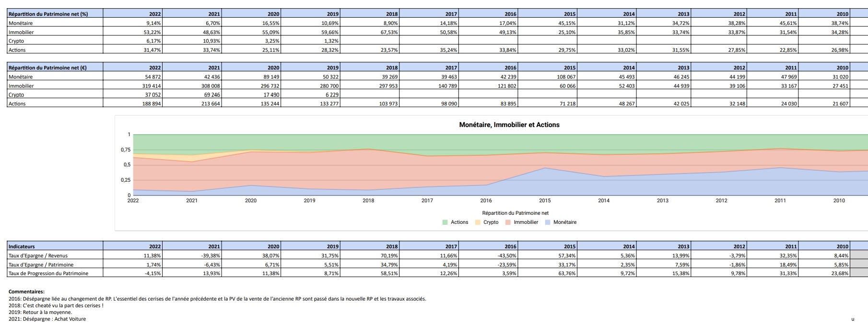The height and width of the screenshot is (325, 868).
Task: Select the Actions row label in the € table
Action: (x=55, y=104)
